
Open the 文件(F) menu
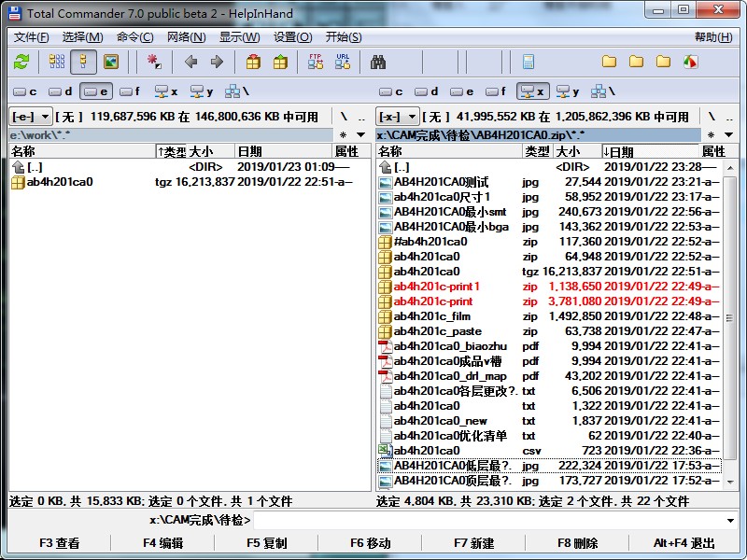(x=32, y=37)
